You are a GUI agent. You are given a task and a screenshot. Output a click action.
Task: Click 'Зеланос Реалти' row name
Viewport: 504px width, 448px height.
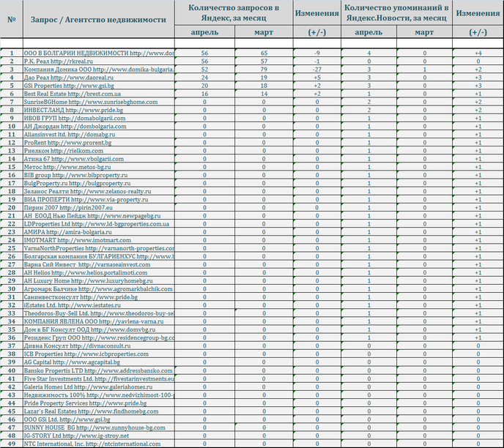click(x=99, y=191)
